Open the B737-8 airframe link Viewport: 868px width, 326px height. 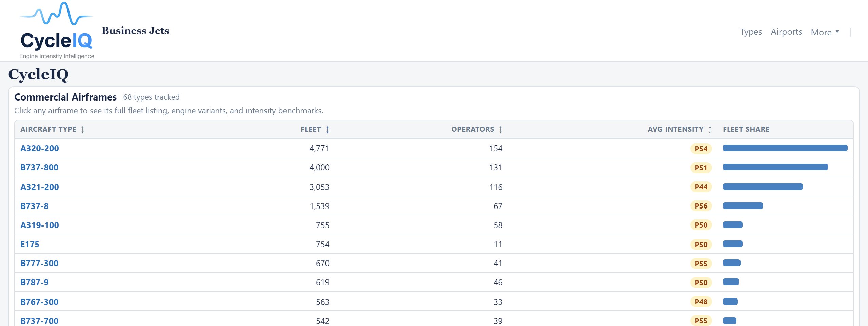(x=35, y=206)
